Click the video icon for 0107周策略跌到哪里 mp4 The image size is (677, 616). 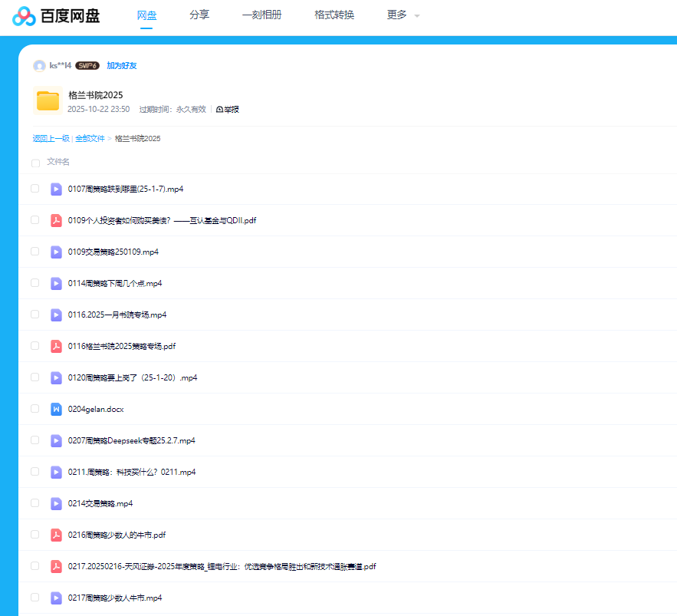pos(56,189)
